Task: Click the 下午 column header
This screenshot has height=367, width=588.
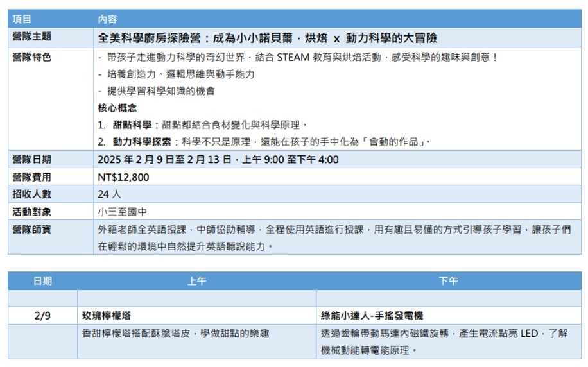Action: pos(448,281)
